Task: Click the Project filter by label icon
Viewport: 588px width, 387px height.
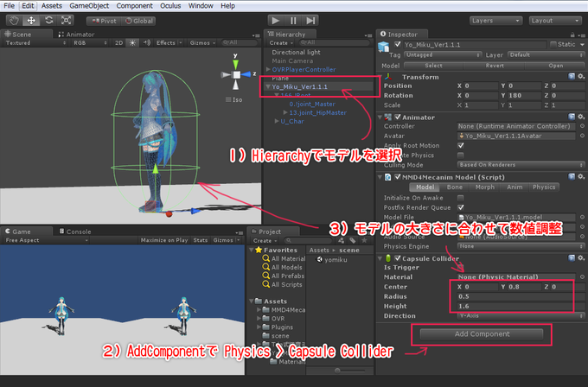Action: point(353,240)
